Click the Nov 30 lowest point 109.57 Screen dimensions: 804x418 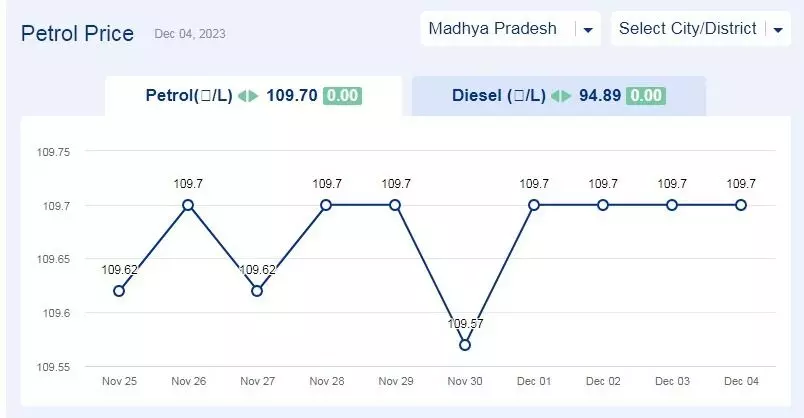click(465, 345)
